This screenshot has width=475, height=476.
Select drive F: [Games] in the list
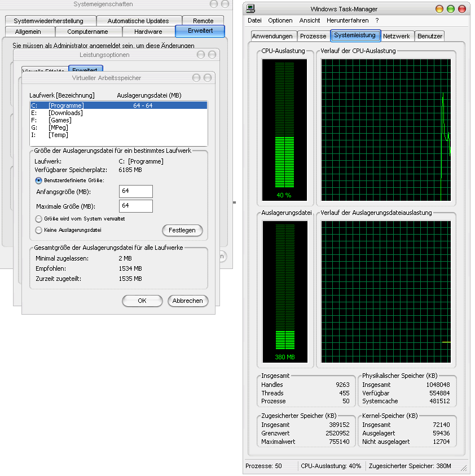[x=118, y=120]
